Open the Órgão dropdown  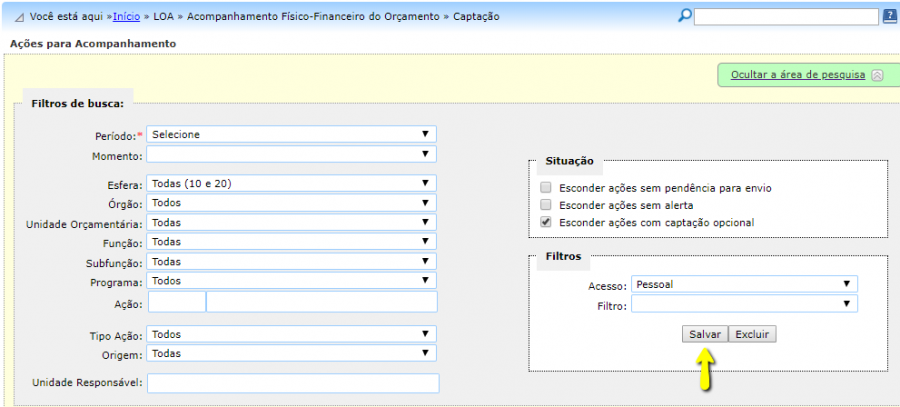pyautogui.click(x=292, y=203)
